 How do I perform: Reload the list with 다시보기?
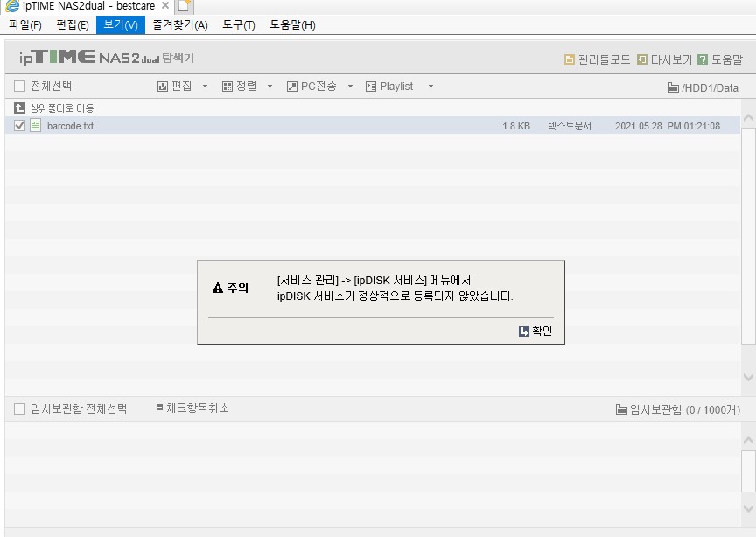[x=671, y=59]
